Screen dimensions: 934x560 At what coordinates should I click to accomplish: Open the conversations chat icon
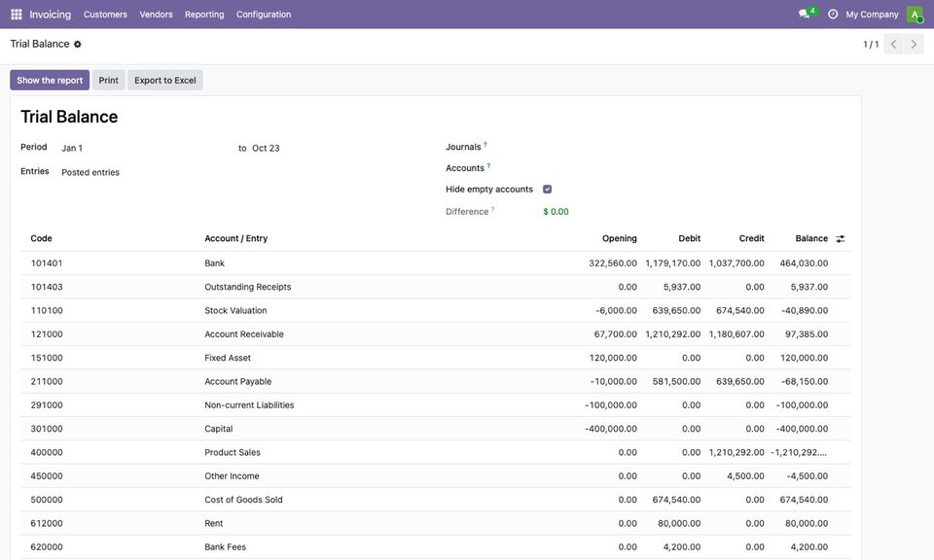(x=805, y=14)
